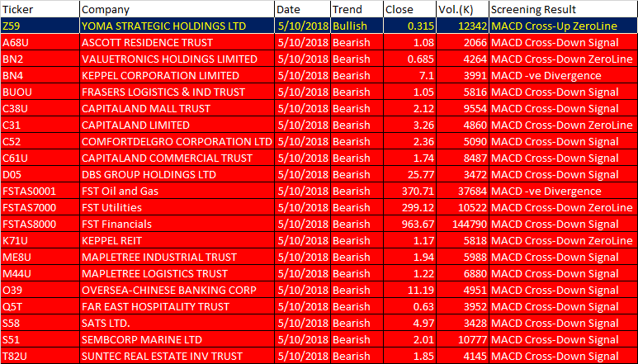Click Keppel Corporation's MACD -ve Divergence cell
Viewport: 638px width, 364px height.
click(x=564, y=76)
